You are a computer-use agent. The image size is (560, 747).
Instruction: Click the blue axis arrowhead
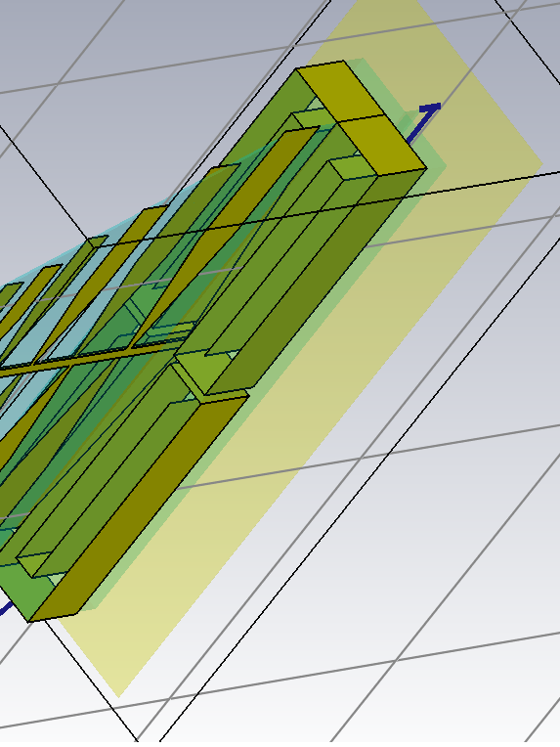430,110
